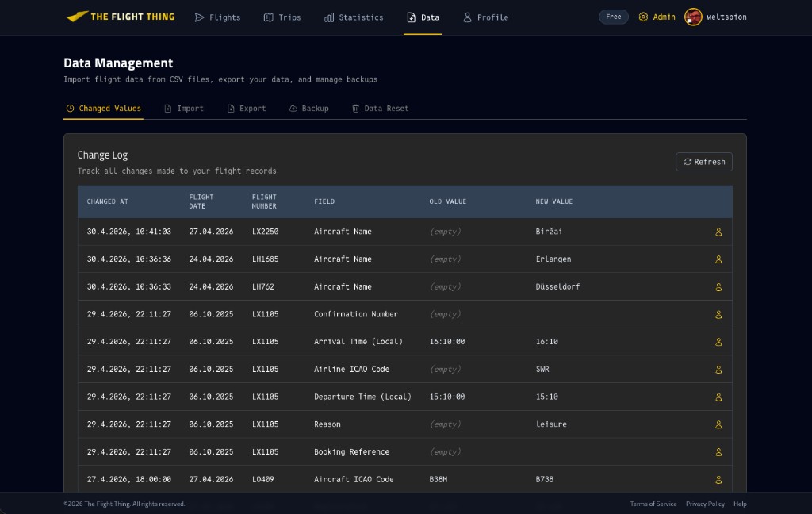Click the weltspion username
This screenshot has width=812, height=514.
pos(726,17)
